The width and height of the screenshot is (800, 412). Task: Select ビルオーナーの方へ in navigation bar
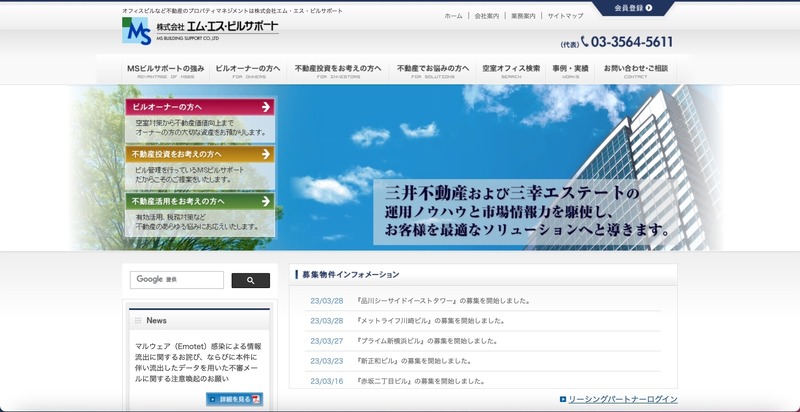click(x=244, y=70)
